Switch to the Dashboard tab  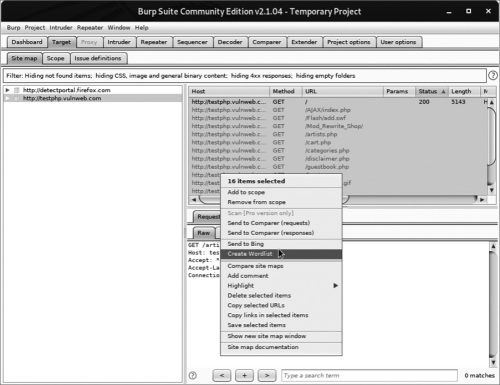point(27,42)
